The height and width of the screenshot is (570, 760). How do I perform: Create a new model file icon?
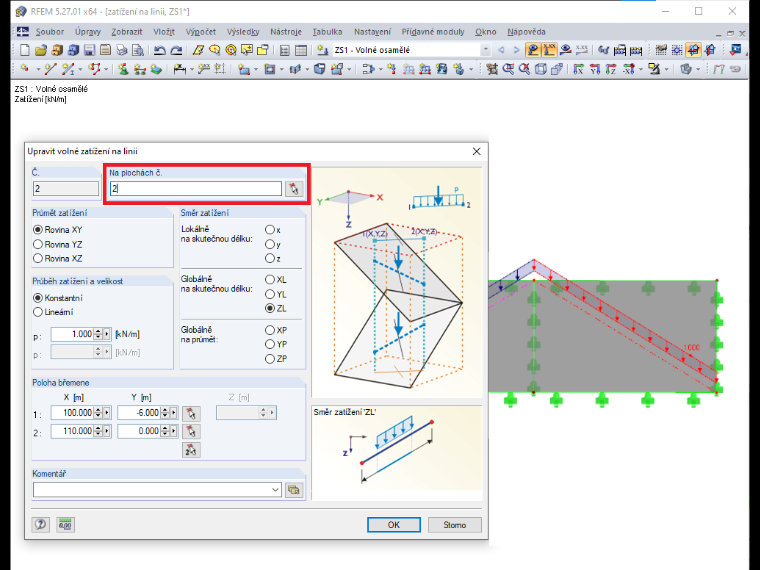tap(24, 50)
